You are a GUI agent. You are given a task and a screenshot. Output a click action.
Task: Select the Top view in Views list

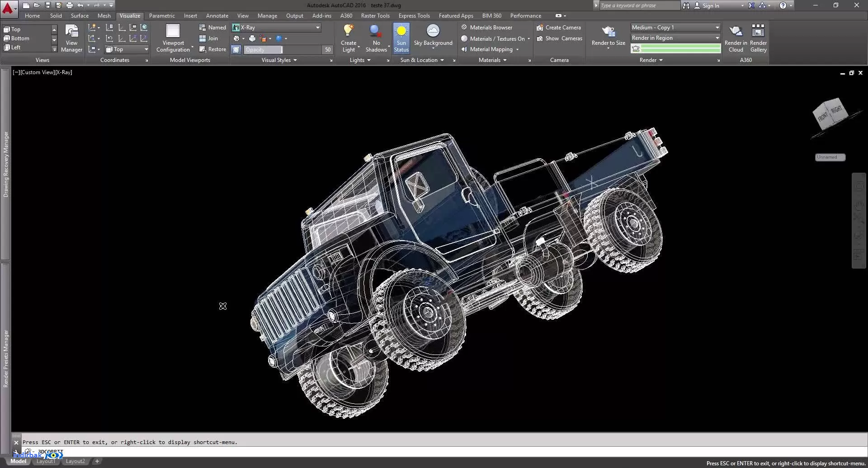point(26,29)
